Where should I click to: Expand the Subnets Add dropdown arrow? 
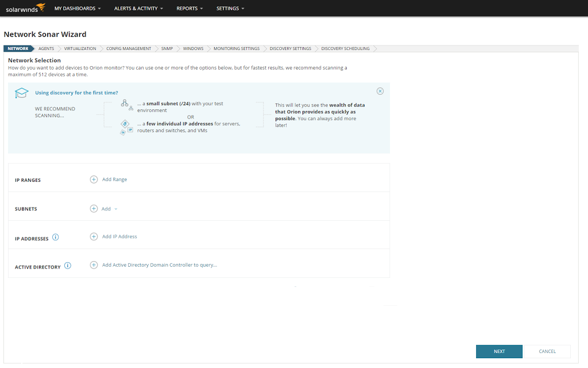(x=116, y=209)
